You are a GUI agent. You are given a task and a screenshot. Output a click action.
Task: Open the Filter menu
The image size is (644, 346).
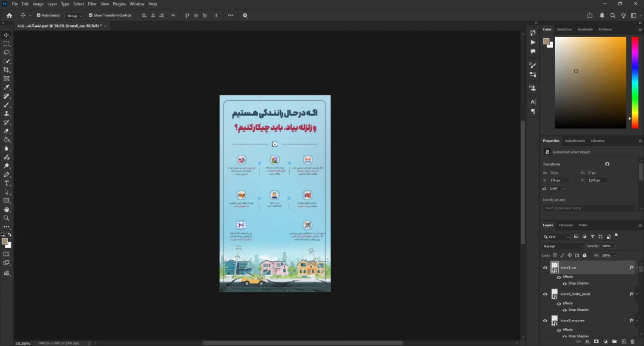(x=92, y=4)
